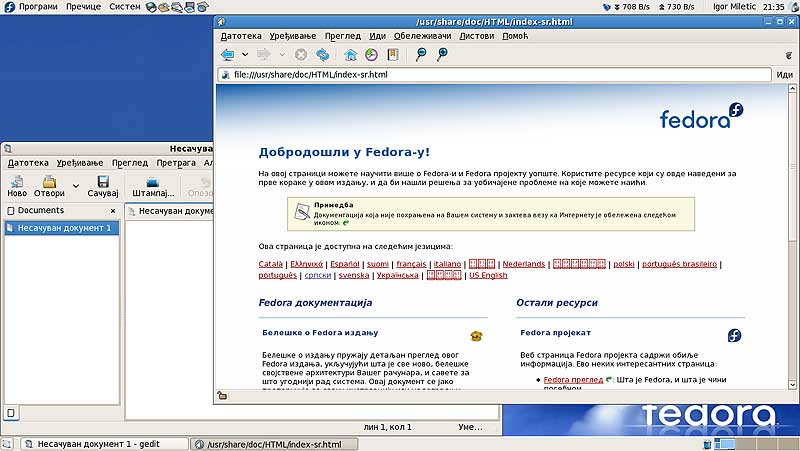Open browser Иди menu
This screenshot has width=800, height=451.
tap(378, 36)
